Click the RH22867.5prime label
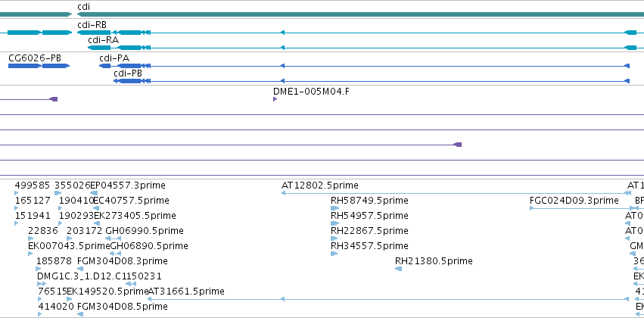Viewport: 644px width, 318px height. [x=369, y=230]
